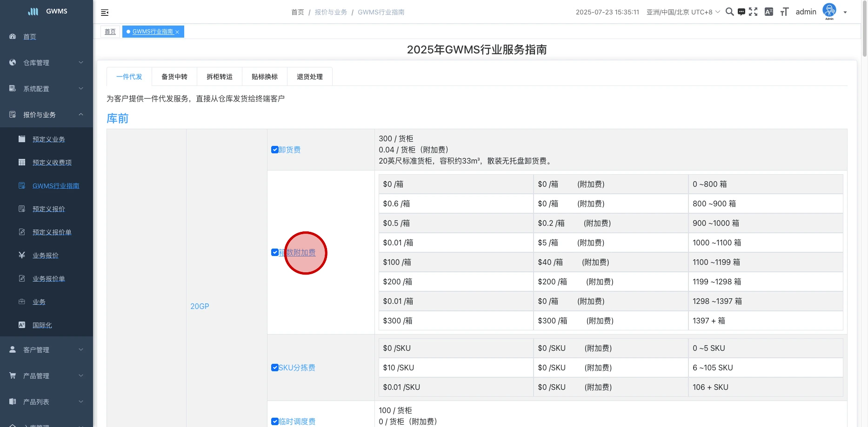This screenshot has height=427, width=868.
Task: Collapse the sidebar with hamburger icon
Action: (x=105, y=13)
